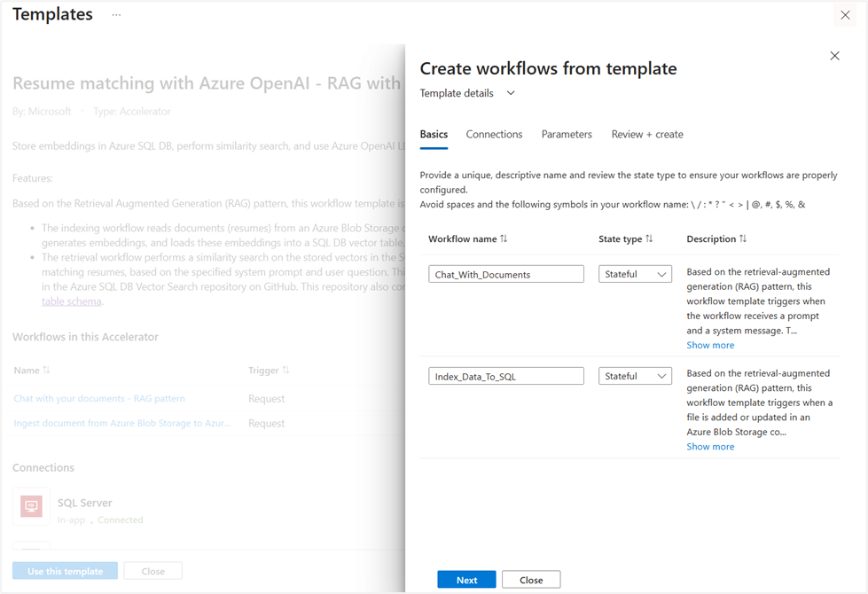Click the SQL Server connection icon
The image size is (868, 594).
point(32,506)
